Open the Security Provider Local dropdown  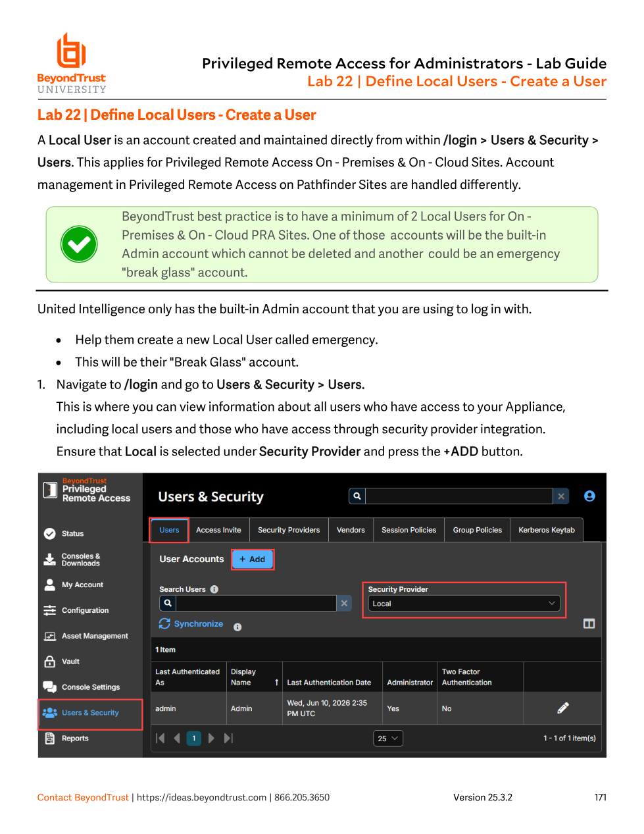(x=464, y=604)
